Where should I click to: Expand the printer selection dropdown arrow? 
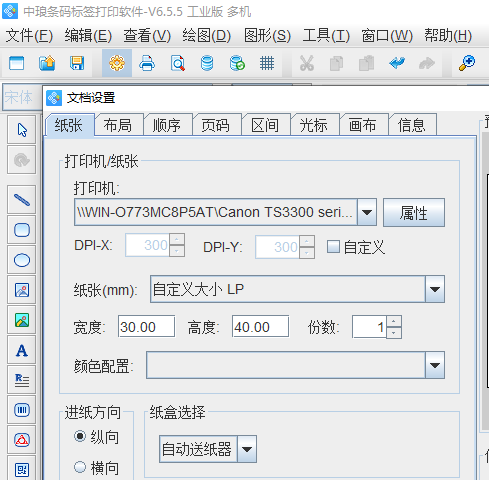pos(367,212)
